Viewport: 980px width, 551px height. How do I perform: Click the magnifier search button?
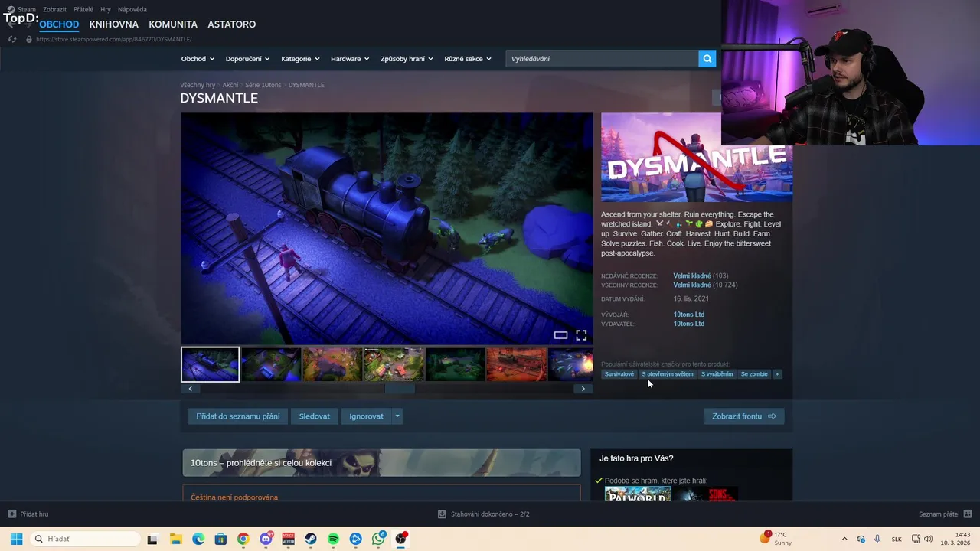707,58
